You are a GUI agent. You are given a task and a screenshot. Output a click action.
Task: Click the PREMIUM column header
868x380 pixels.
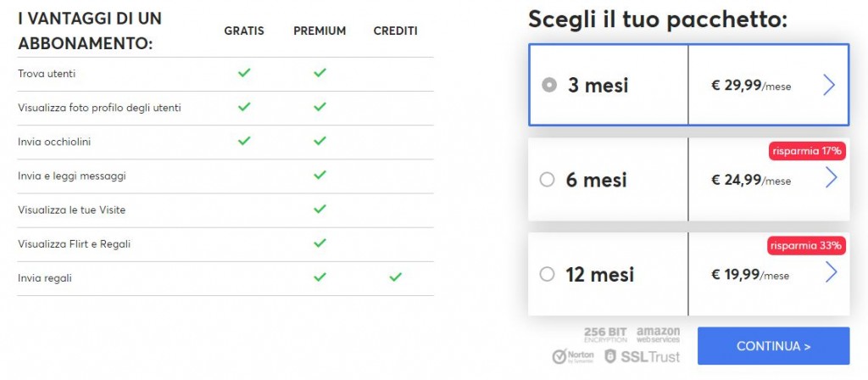click(x=320, y=31)
